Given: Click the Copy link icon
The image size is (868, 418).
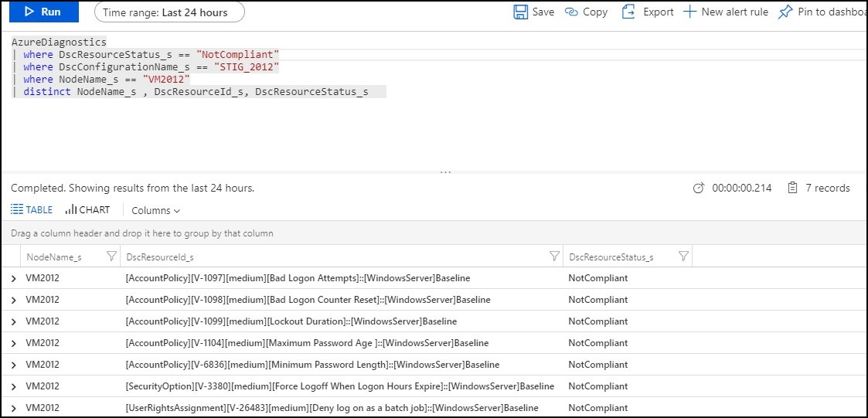Looking at the screenshot, I should coord(572,12).
